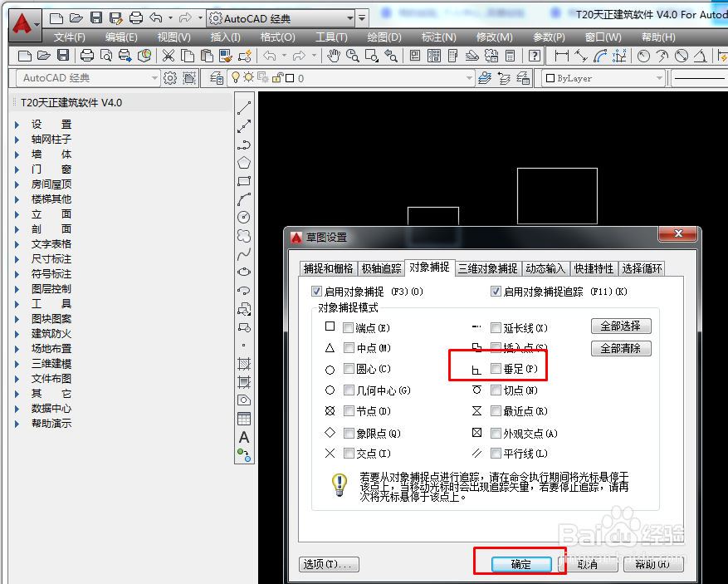Open the 文件(F) menu

coord(69,37)
